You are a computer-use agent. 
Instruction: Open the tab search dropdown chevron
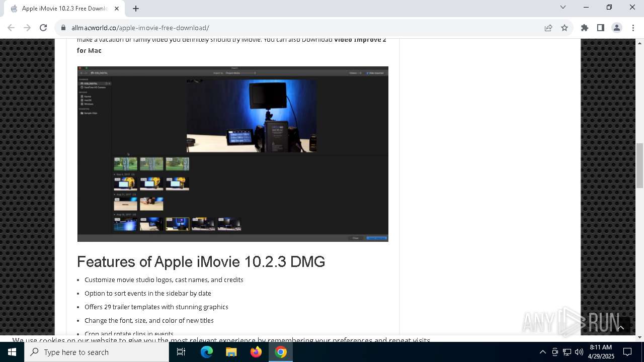pos(563,7)
